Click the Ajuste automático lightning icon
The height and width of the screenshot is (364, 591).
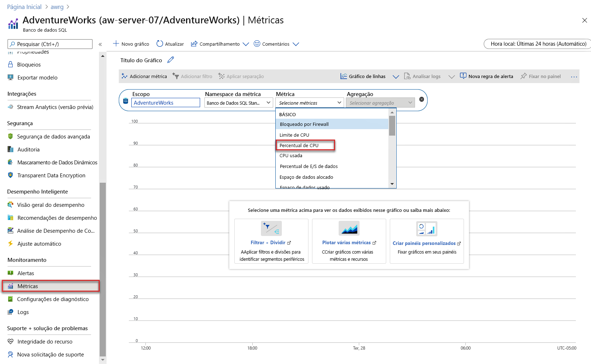tap(10, 244)
